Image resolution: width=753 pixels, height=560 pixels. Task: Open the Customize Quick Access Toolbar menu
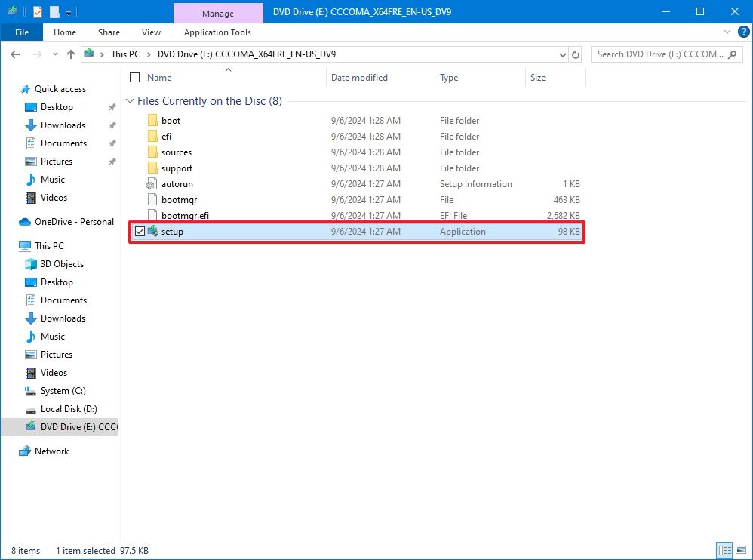(x=68, y=11)
